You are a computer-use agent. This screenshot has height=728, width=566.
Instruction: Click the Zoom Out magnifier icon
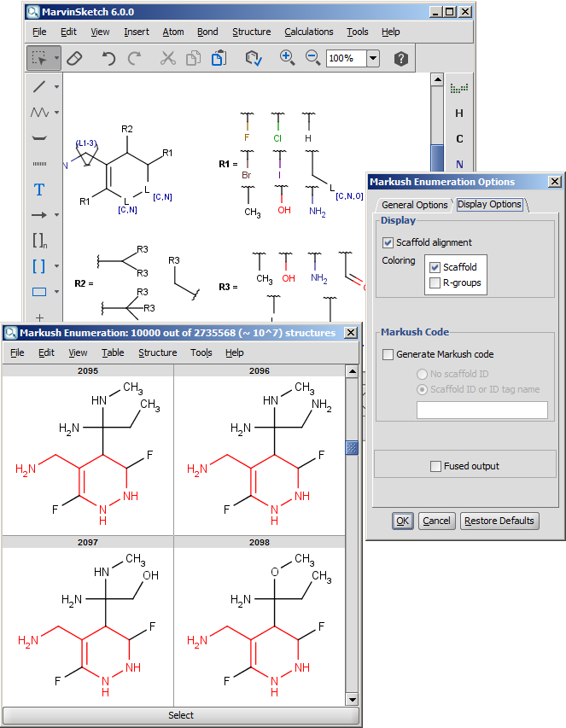[x=312, y=58]
